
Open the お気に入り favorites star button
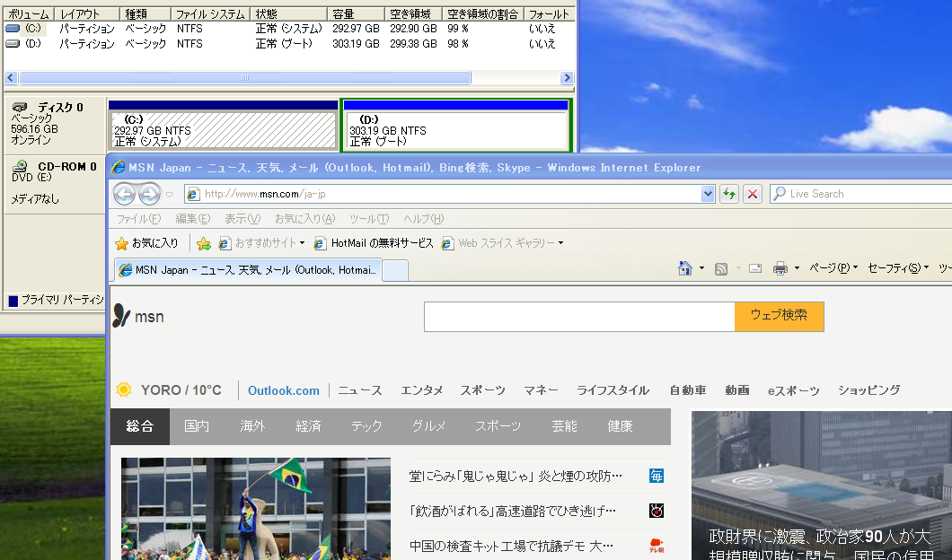147,243
